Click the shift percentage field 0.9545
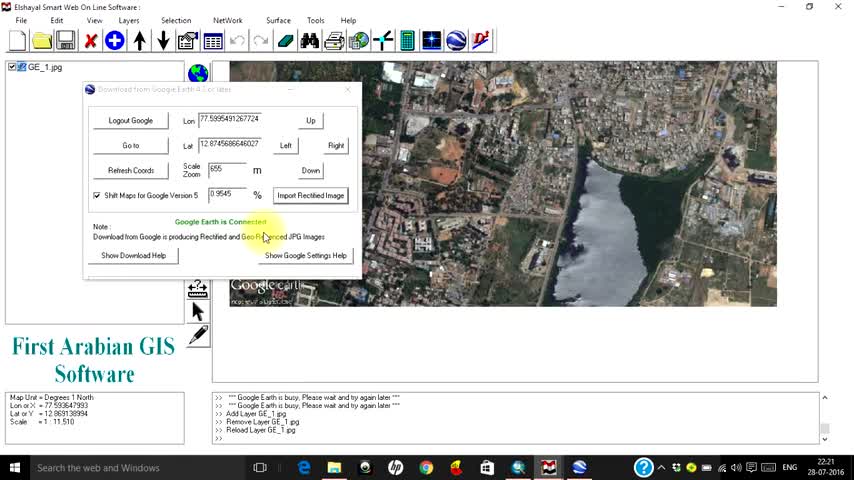Viewport: 854px width, 480px height. (227, 195)
